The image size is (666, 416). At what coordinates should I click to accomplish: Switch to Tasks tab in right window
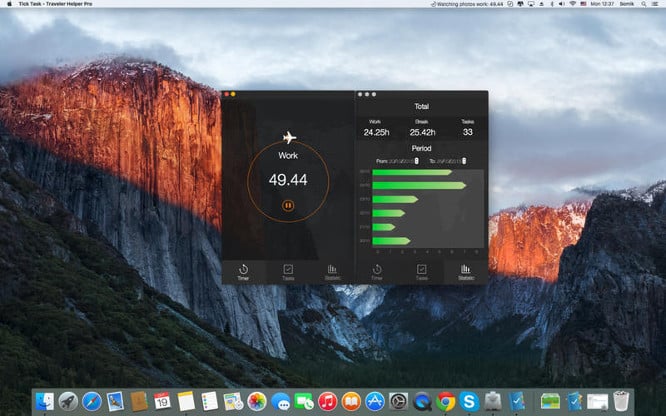click(421, 272)
